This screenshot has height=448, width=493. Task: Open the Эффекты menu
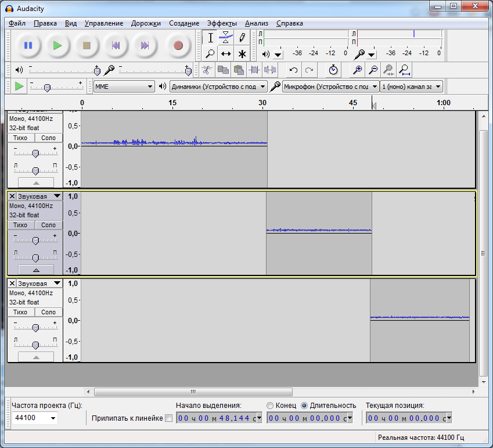pyautogui.click(x=222, y=23)
